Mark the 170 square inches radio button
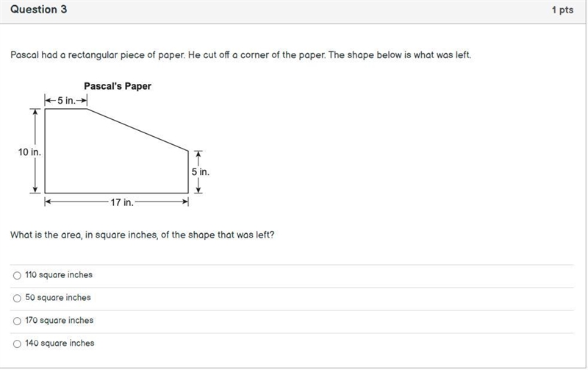This screenshot has height=370, width=588. click(x=17, y=321)
